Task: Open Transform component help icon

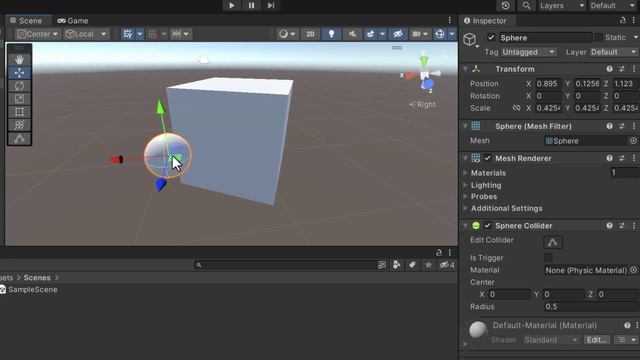Action: (609, 69)
